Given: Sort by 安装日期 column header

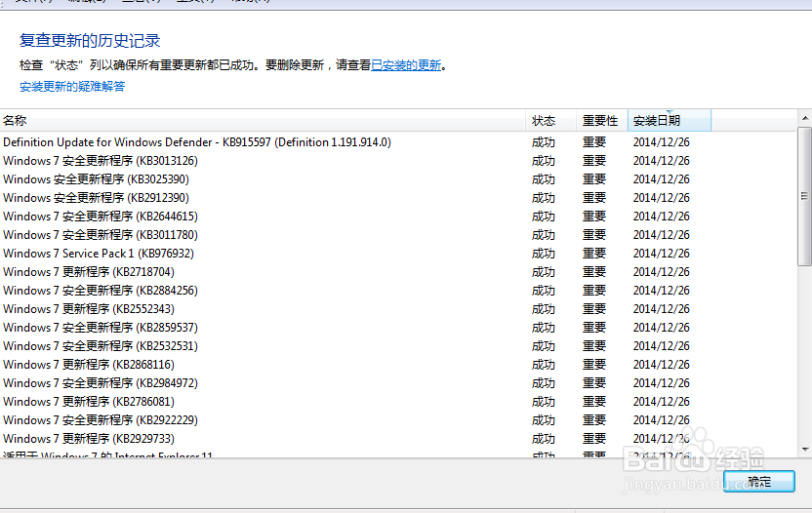Looking at the screenshot, I should 670,121.
